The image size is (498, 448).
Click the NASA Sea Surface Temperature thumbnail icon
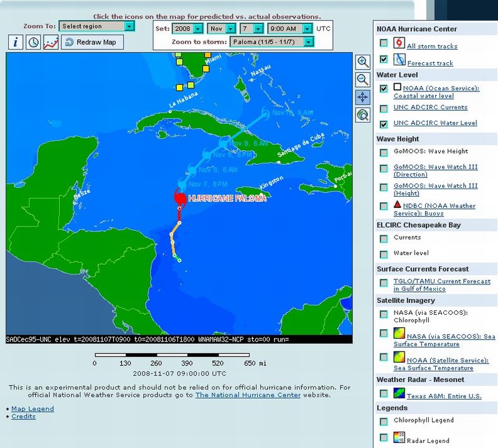(x=399, y=333)
